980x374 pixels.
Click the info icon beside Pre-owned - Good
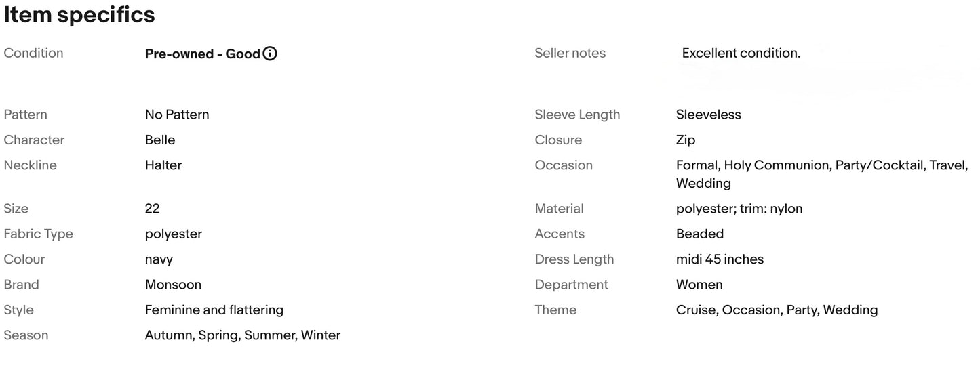point(270,54)
